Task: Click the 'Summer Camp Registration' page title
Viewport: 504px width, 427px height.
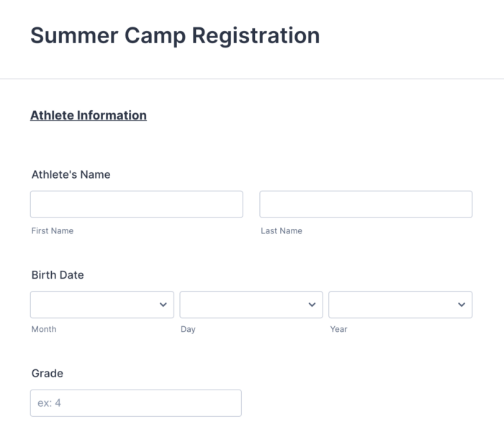Action: pos(175,35)
